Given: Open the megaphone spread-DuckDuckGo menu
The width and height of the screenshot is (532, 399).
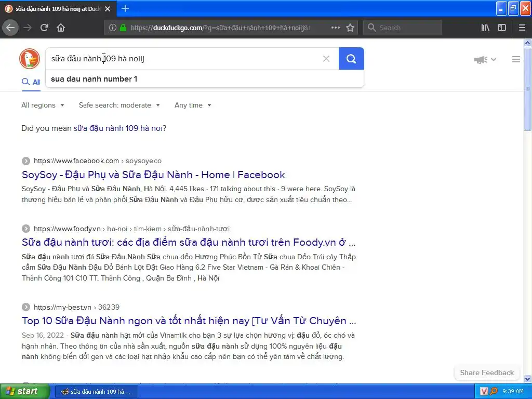Looking at the screenshot, I should tap(485, 60).
